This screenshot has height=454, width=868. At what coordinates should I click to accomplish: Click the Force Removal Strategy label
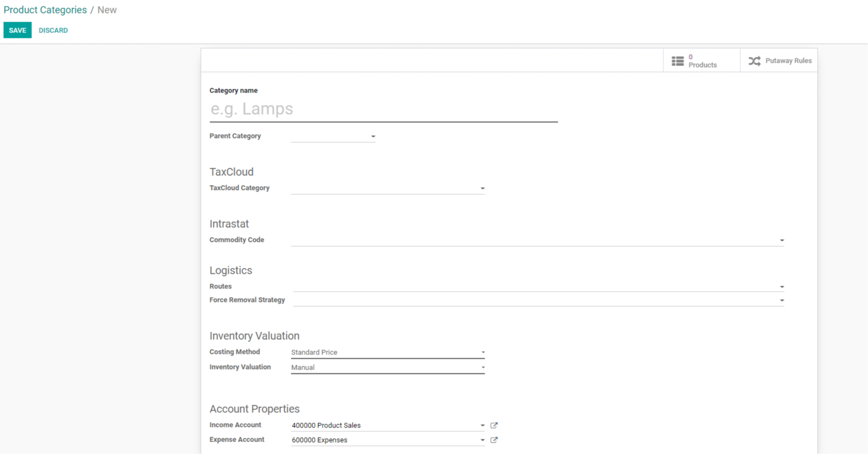pos(247,300)
